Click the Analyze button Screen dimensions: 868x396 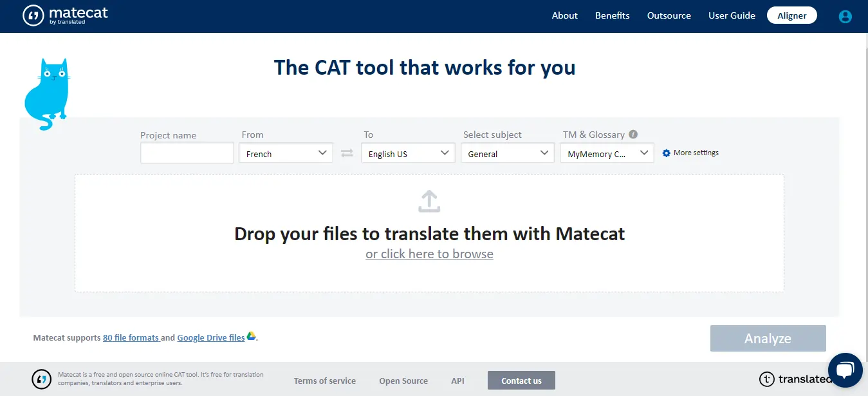click(768, 338)
